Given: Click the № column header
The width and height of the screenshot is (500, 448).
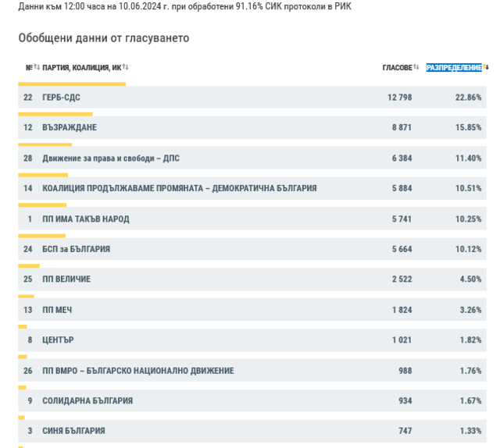Looking at the screenshot, I should 30,68.
